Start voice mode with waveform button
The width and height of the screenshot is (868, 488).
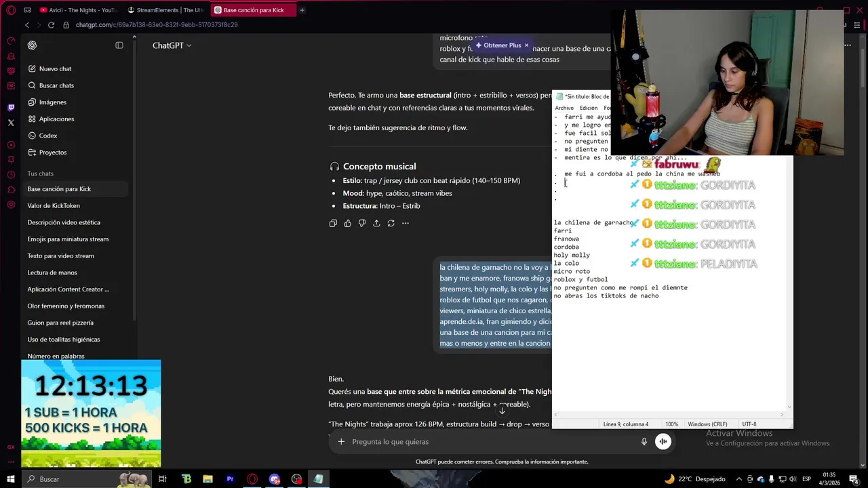pyautogui.click(x=663, y=442)
